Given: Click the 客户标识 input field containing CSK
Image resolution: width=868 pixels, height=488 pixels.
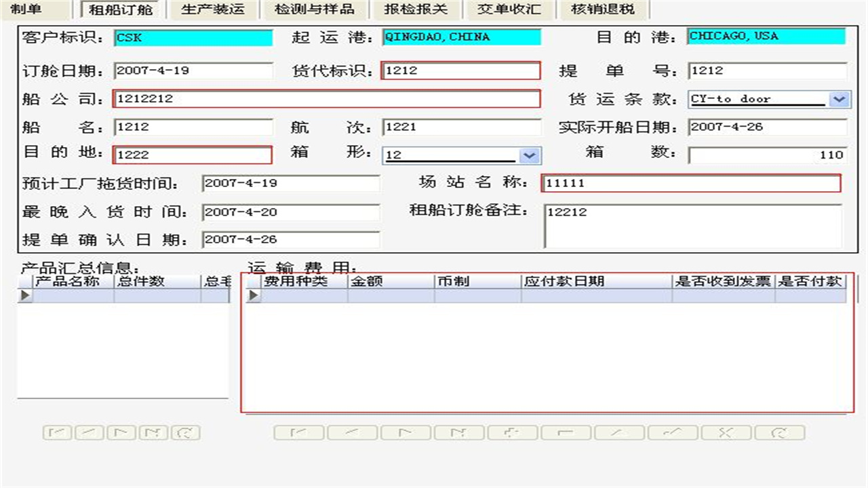Looking at the screenshot, I should 194,37.
